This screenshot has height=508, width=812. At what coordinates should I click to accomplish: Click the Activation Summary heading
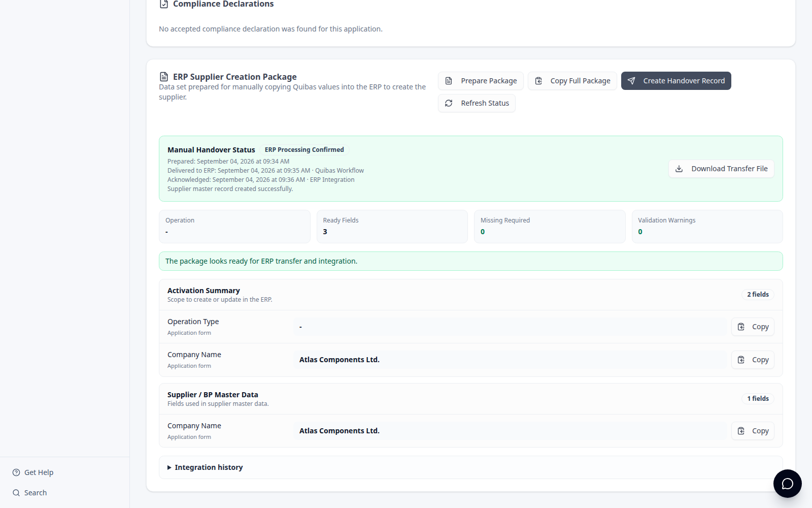click(x=204, y=291)
